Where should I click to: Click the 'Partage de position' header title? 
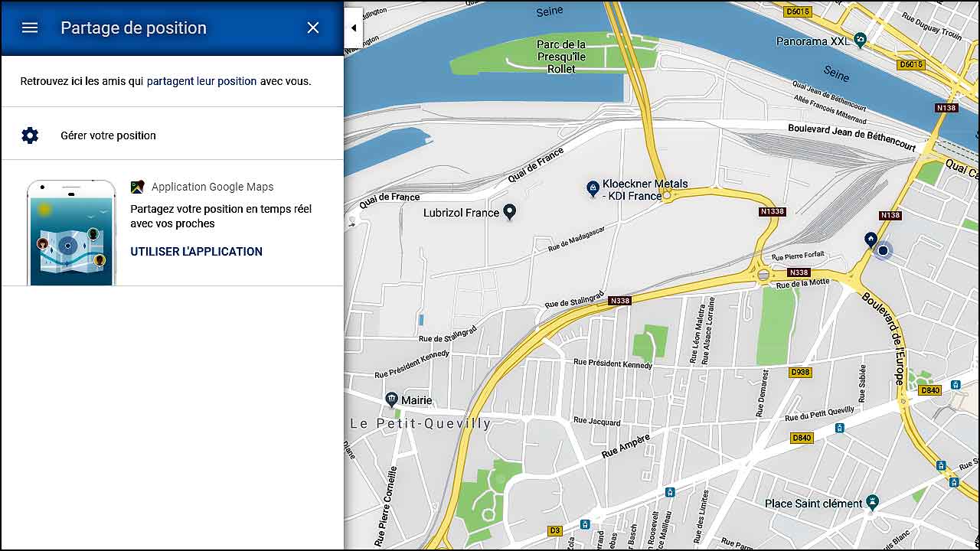pyautogui.click(x=134, y=28)
